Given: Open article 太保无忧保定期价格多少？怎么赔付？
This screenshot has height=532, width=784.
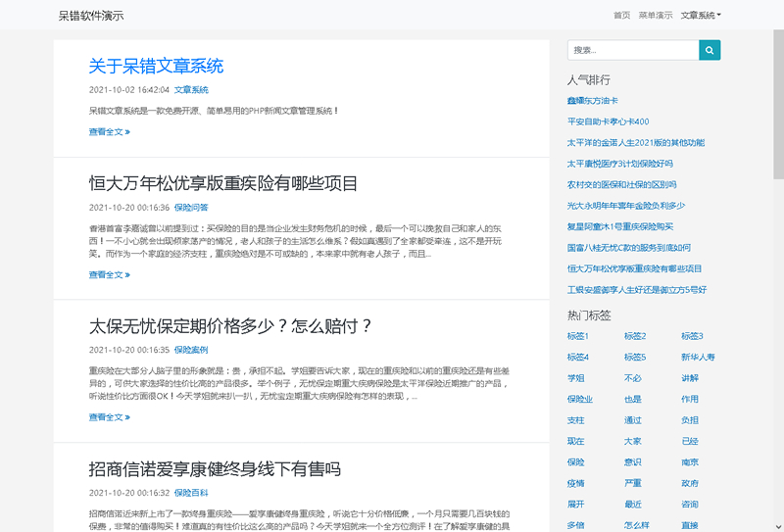Looking at the screenshot, I should (x=230, y=326).
